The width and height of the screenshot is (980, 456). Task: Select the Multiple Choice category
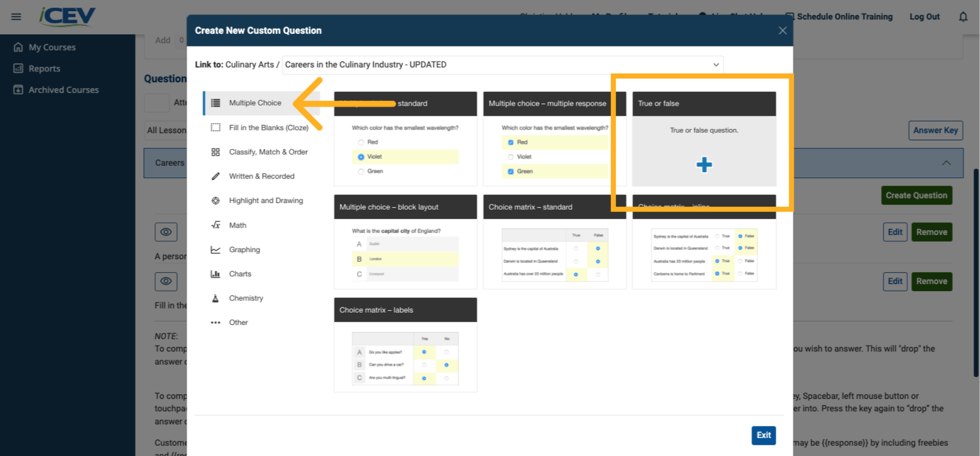(262, 103)
